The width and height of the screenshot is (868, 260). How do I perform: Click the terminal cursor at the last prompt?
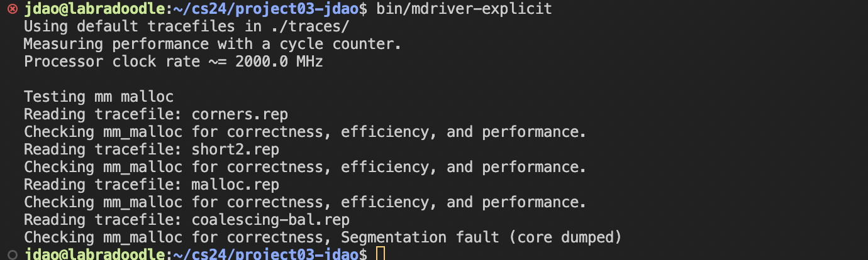[379, 255]
